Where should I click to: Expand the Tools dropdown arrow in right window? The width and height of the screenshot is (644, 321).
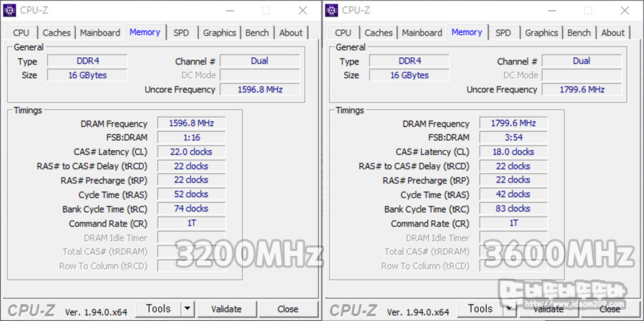pyautogui.click(x=509, y=309)
